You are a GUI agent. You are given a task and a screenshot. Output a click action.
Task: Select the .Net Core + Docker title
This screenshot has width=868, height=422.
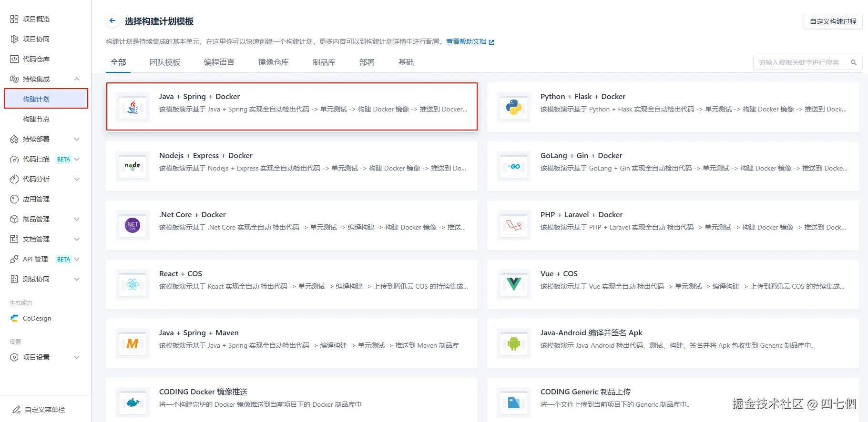click(193, 214)
